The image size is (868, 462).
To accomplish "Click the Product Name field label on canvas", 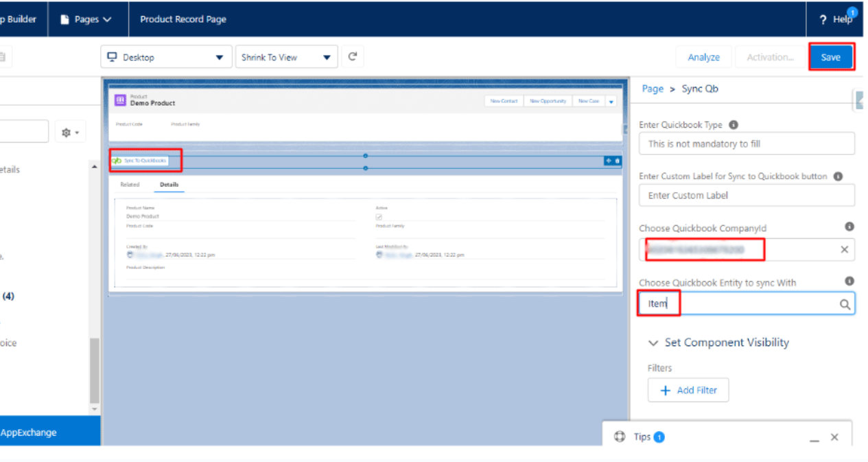I will [141, 207].
